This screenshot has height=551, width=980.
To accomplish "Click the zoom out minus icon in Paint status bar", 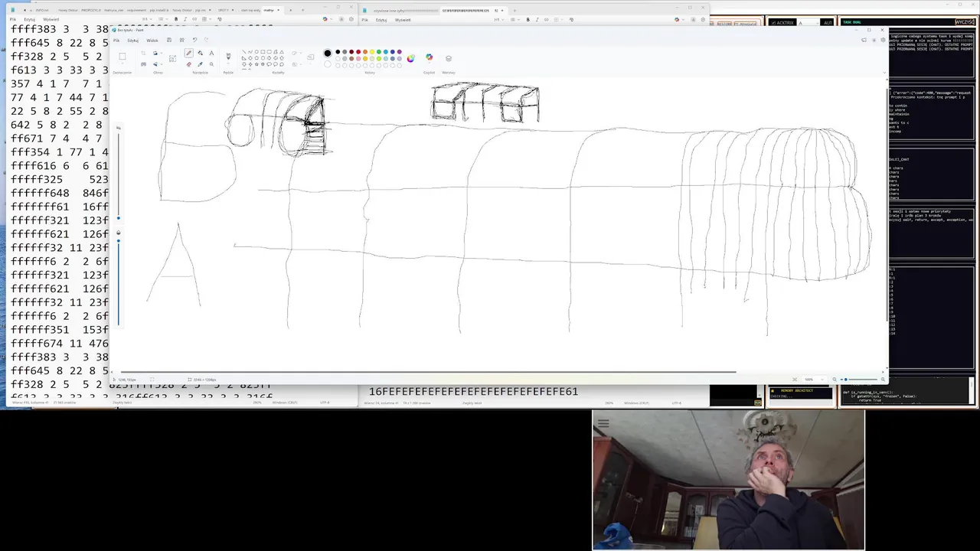I will pos(835,380).
